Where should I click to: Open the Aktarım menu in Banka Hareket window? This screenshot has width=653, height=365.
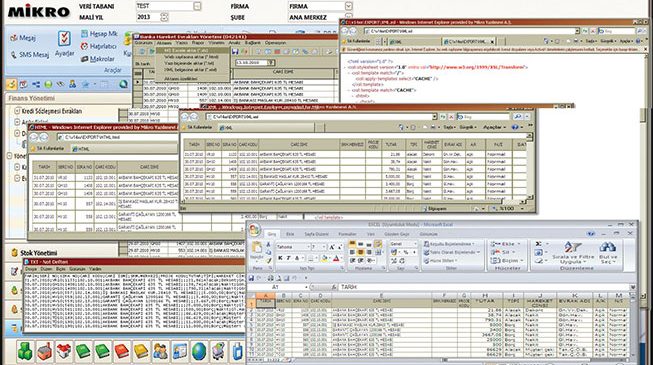[x=164, y=43]
